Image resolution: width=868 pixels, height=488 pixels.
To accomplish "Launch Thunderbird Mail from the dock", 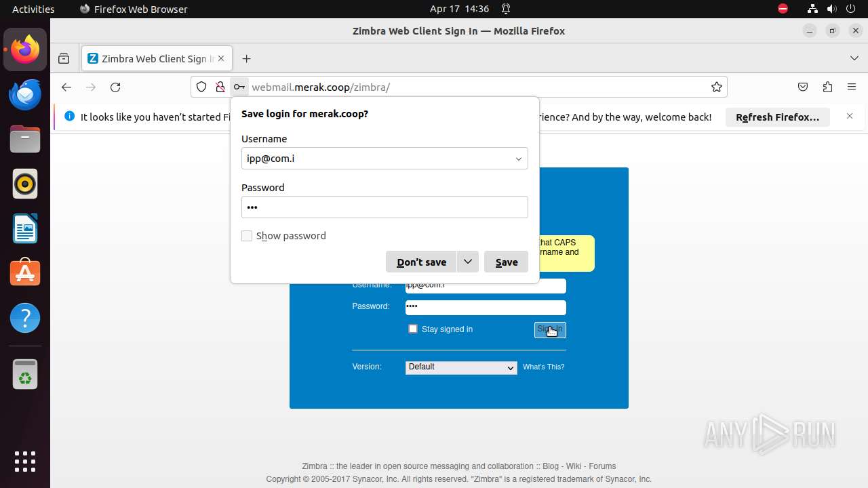I will [25, 94].
